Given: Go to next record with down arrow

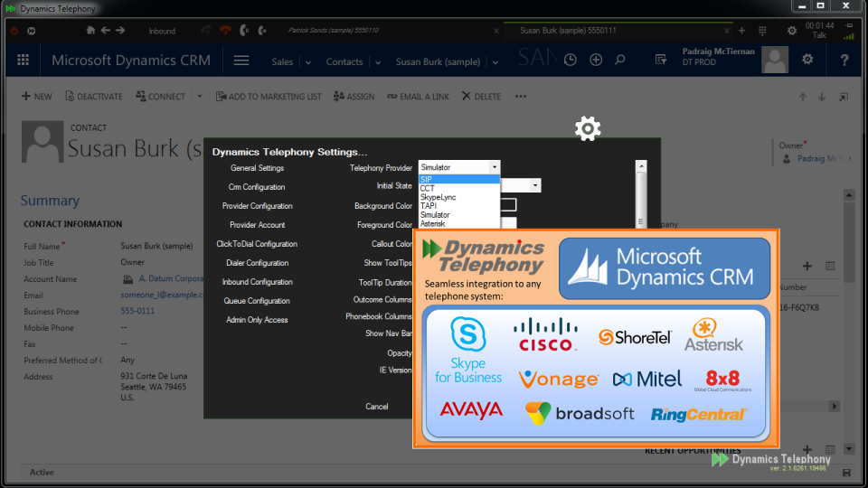Looking at the screenshot, I should [822, 97].
